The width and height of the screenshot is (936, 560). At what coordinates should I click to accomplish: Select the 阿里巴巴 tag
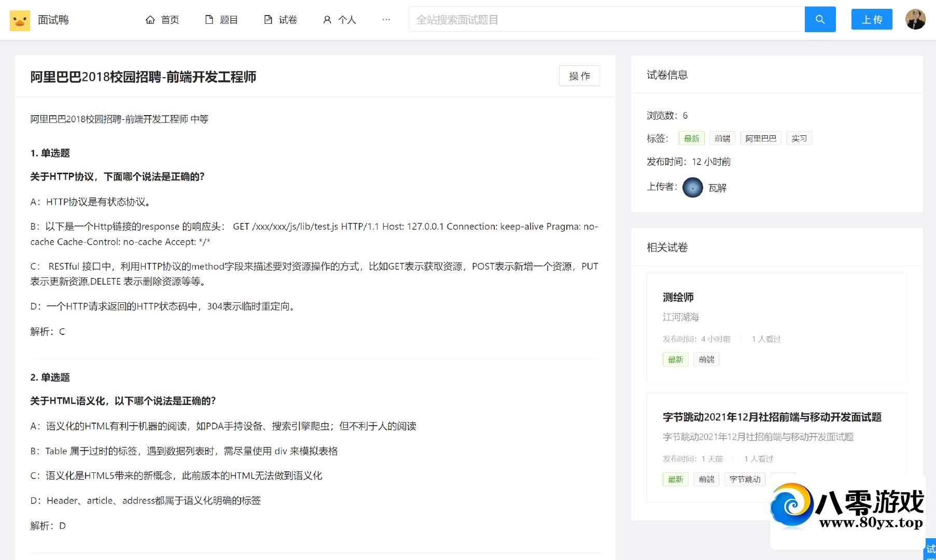pyautogui.click(x=761, y=138)
